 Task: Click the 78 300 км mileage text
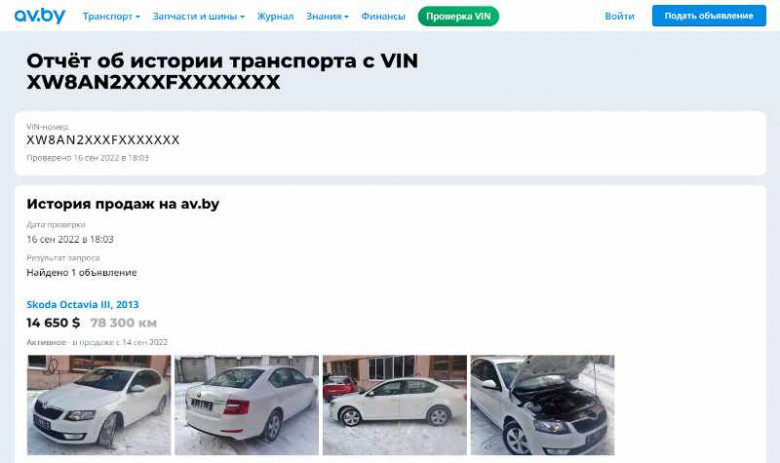coord(123,323)
